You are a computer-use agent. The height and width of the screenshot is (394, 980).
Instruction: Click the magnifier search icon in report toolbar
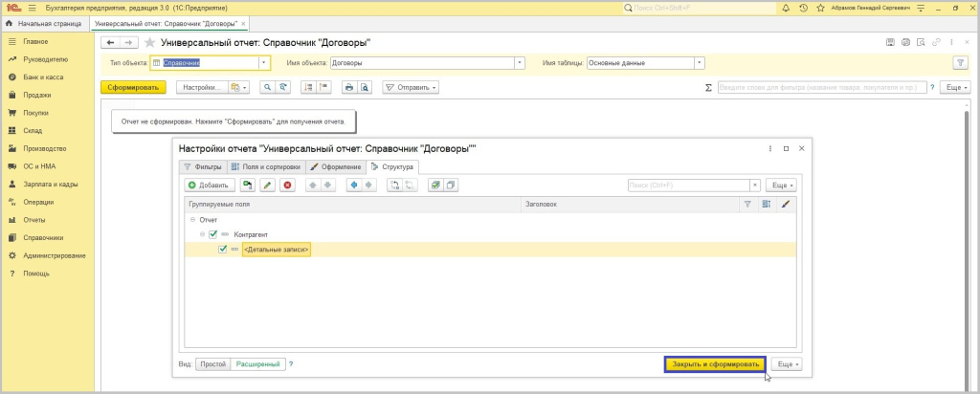[x=267, y=87]
